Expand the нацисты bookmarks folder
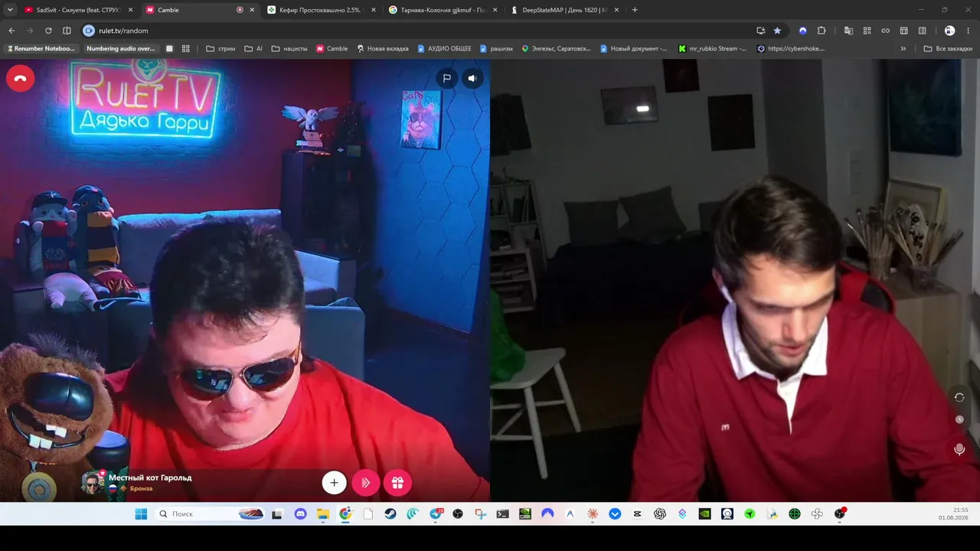The image size is (980, 551). (289, 48)
